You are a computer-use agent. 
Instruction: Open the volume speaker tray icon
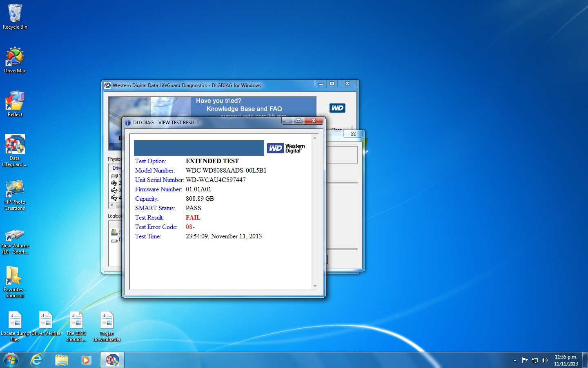(x=545, y=360)
